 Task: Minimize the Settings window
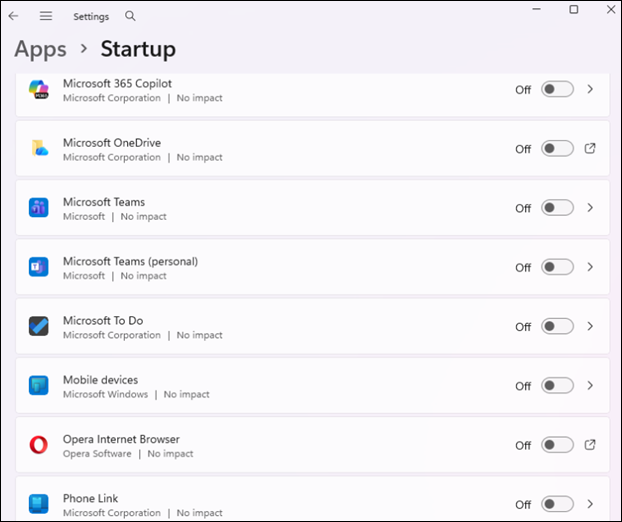click(x=536, y=9)
